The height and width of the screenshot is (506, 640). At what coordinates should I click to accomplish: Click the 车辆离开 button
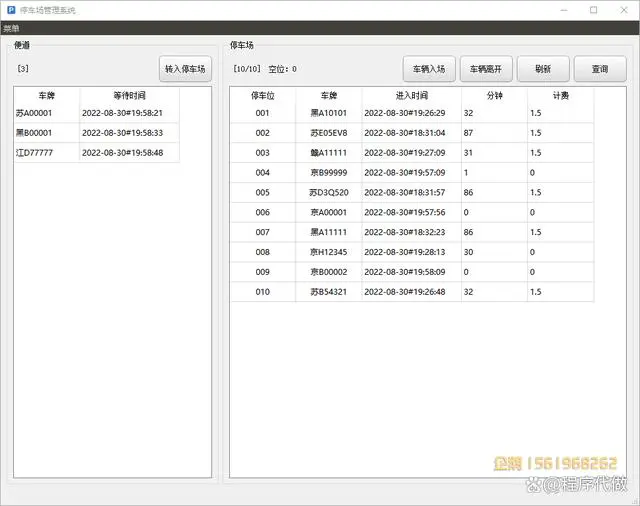(486, 69)
